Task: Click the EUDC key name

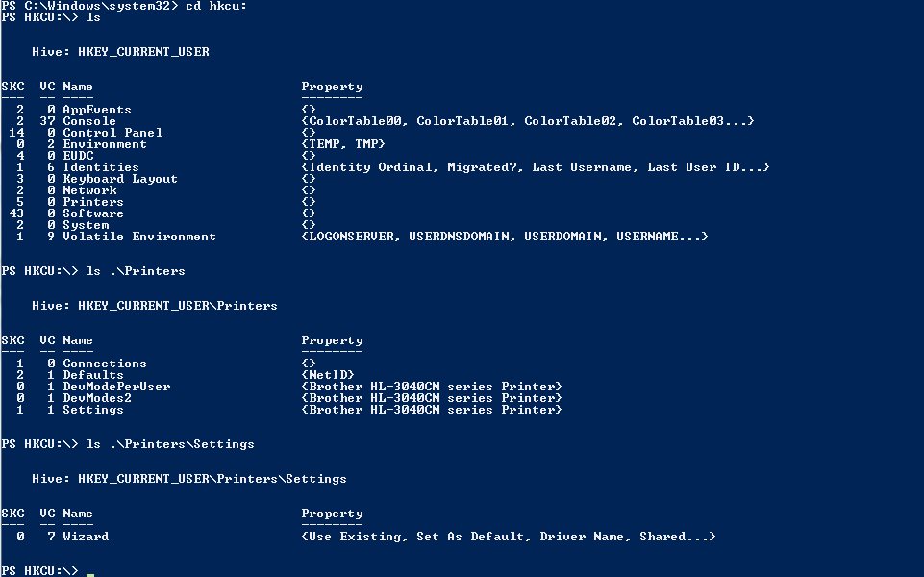Action: [78, 156]
